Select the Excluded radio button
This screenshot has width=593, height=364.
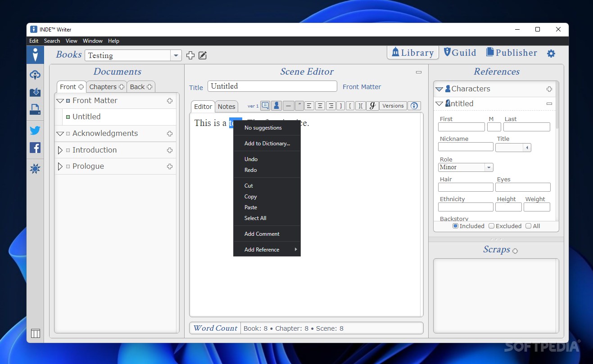pos(492,226)
